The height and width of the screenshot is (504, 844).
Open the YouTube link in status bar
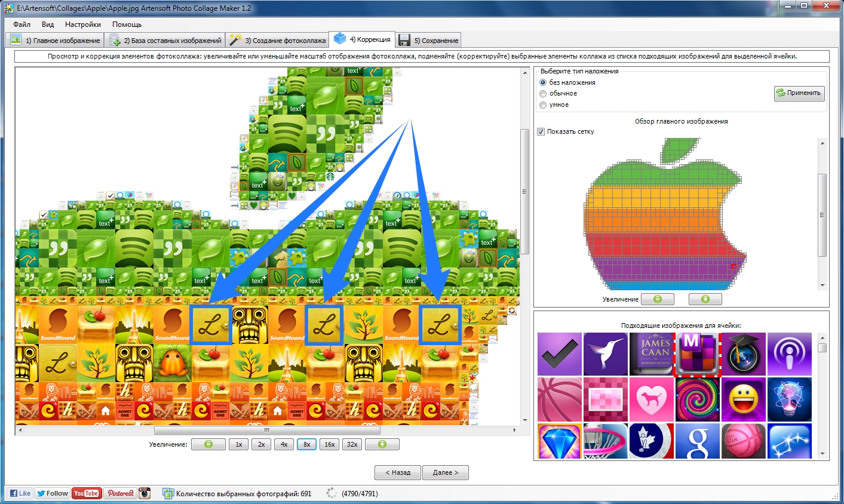(87, 493)
